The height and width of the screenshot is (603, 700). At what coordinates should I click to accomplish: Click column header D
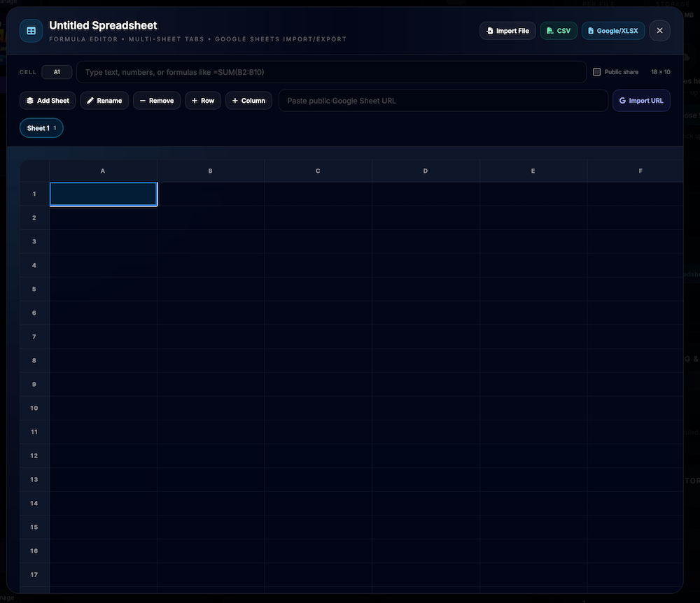coord(425,170)
